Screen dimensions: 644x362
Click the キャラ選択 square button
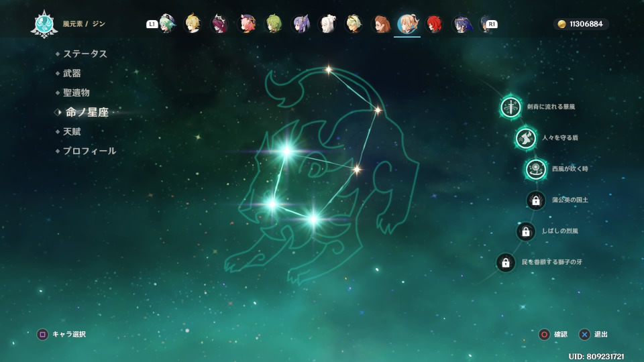click(x=42, y=335)
